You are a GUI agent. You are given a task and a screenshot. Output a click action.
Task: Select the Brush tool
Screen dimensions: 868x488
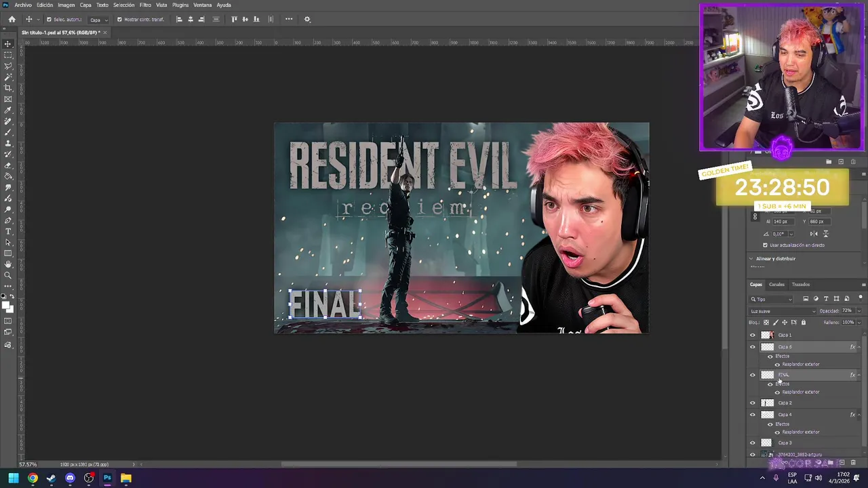click(8, 132)
